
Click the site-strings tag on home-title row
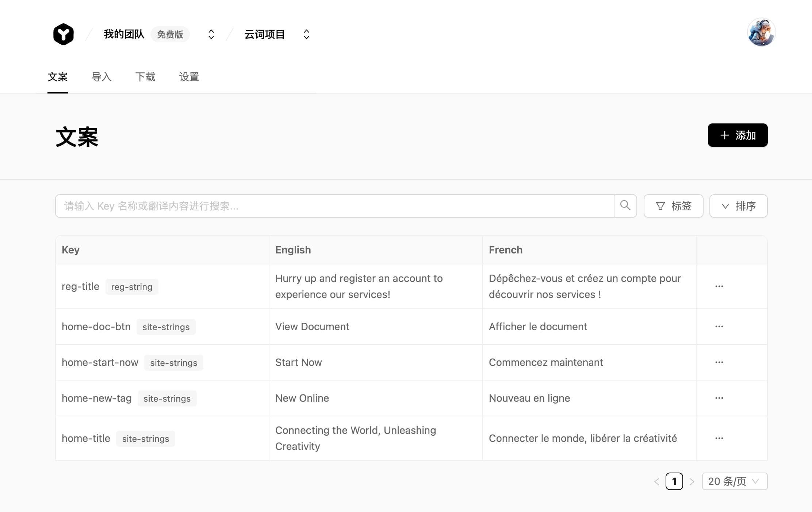click(145, 438)
